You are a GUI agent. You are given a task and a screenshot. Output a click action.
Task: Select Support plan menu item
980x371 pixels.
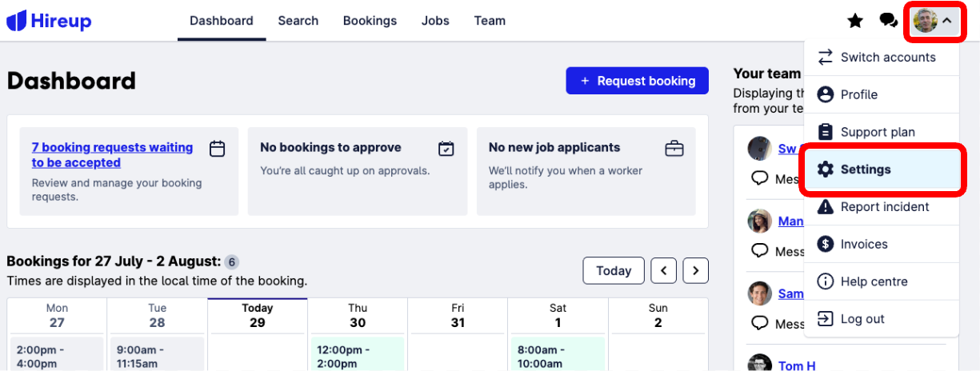882,132
